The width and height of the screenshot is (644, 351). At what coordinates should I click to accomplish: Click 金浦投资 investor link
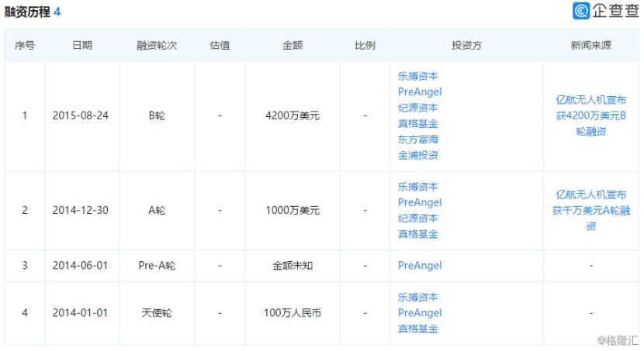[418, 155]
